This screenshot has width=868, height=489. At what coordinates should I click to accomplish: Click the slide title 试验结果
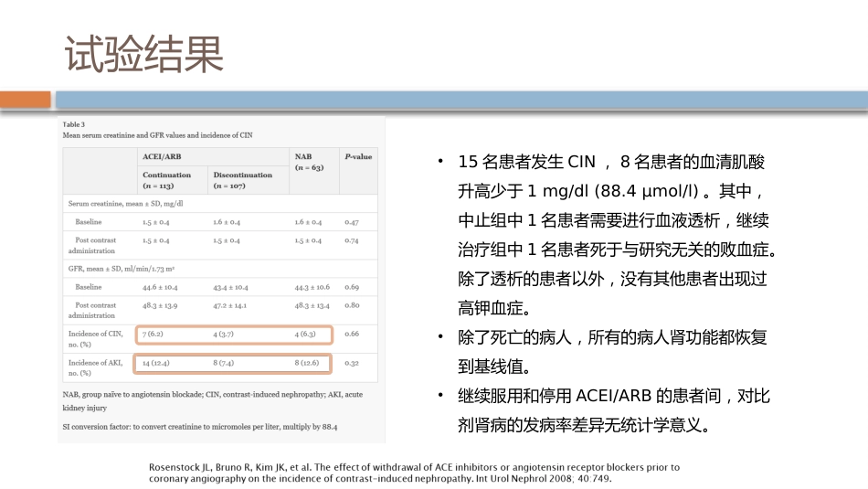(144, 54)
